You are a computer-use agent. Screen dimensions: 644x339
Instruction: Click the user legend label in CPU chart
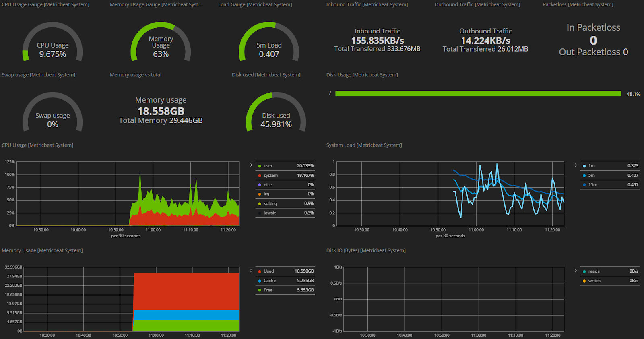(268, 166)
